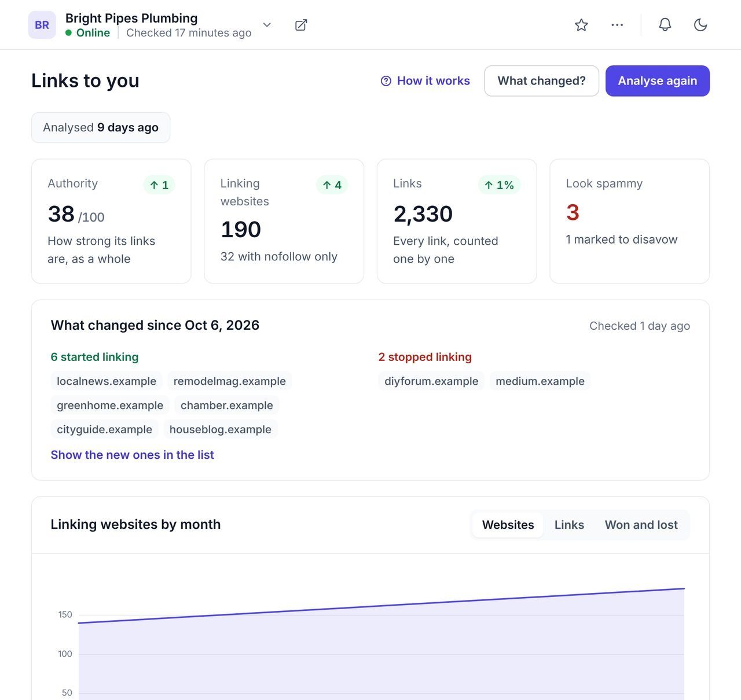Image resolution: width=741 pixels, height=700 pixels.
Task: Click the greenhome.example chip
Action: (110, 406)
